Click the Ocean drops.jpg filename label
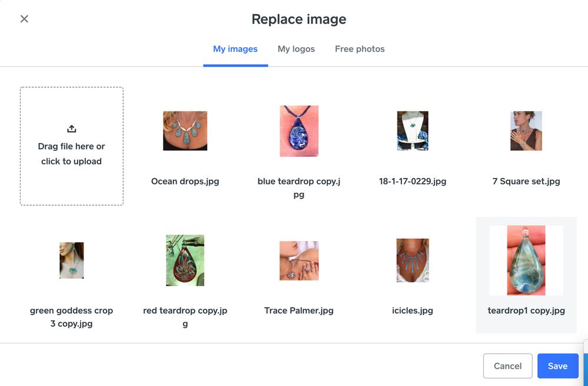 tap(185, 182)
